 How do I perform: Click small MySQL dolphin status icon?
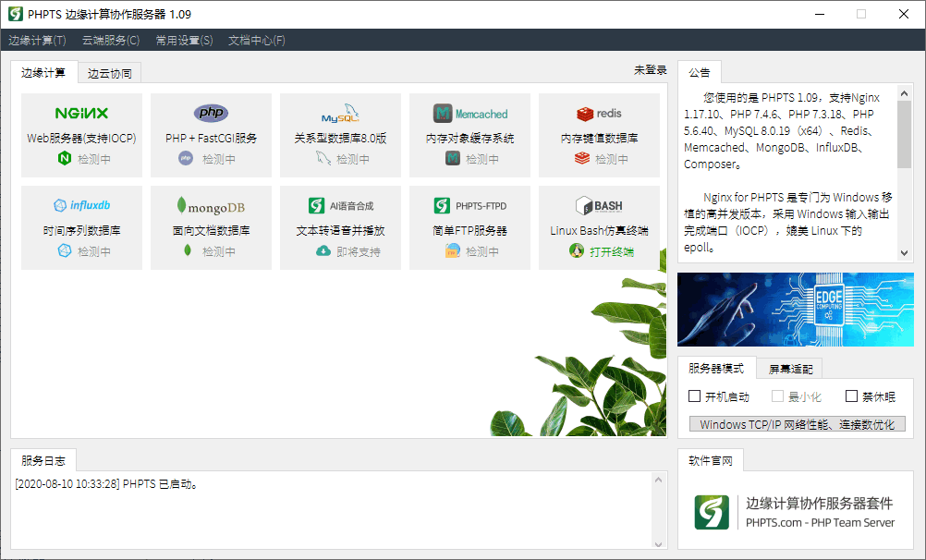click(323, 158)
